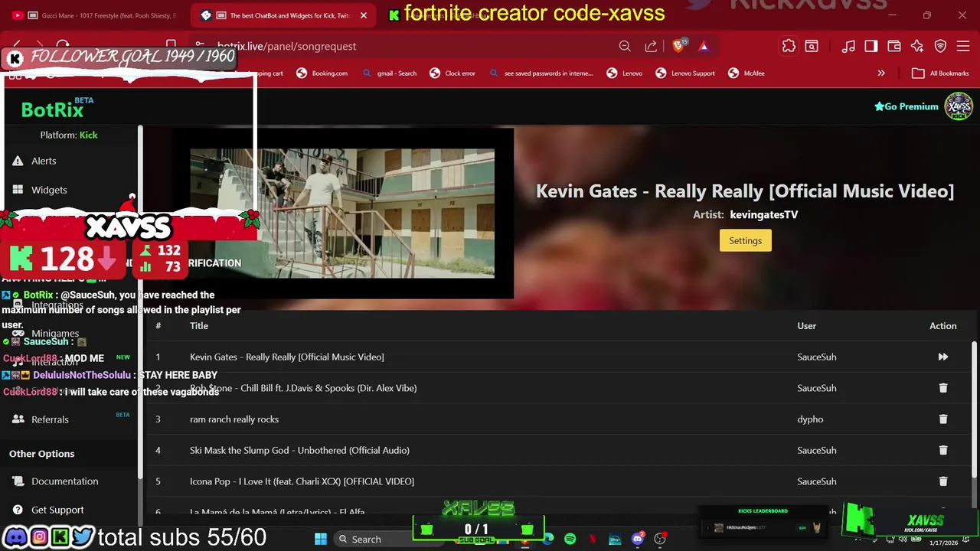Open the Booking.com bookmark
This screenshot has height=551, width=980.
click(x=322, y=73)
